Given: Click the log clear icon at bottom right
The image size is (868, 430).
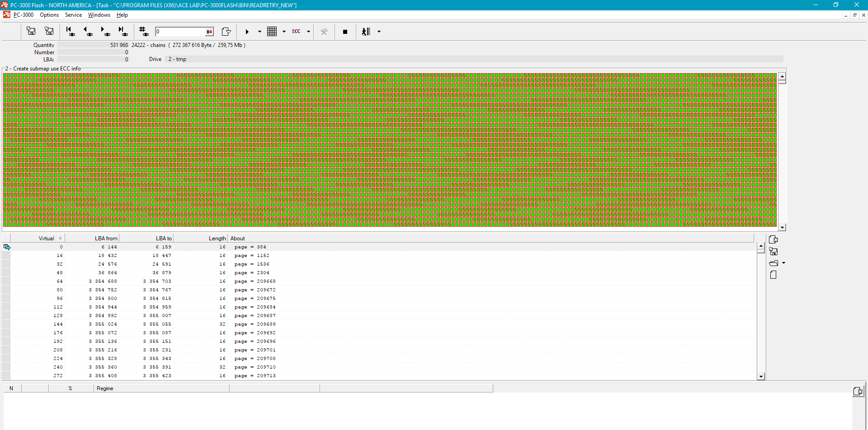Looking at the screenshot, I should (858, 391).
